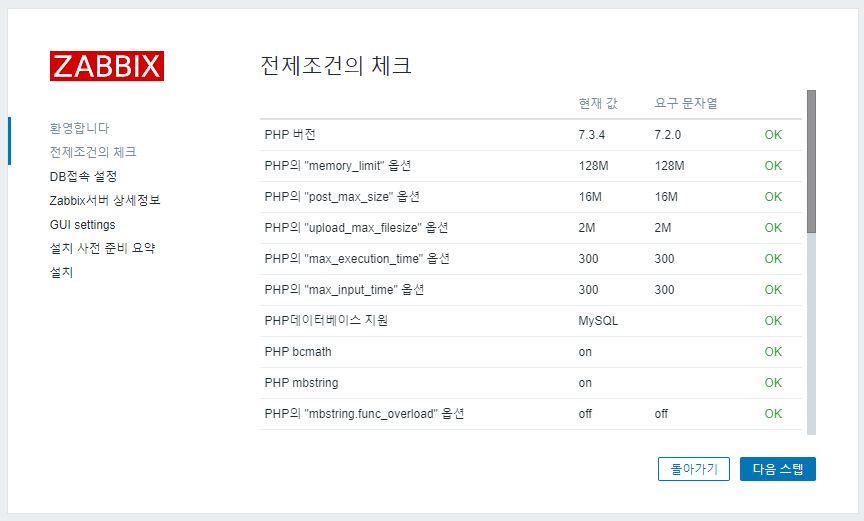Click the OK status for PHP mbstring
Image resolution: width=864 pixels, height=521 pixels.
tap(773, 383)
